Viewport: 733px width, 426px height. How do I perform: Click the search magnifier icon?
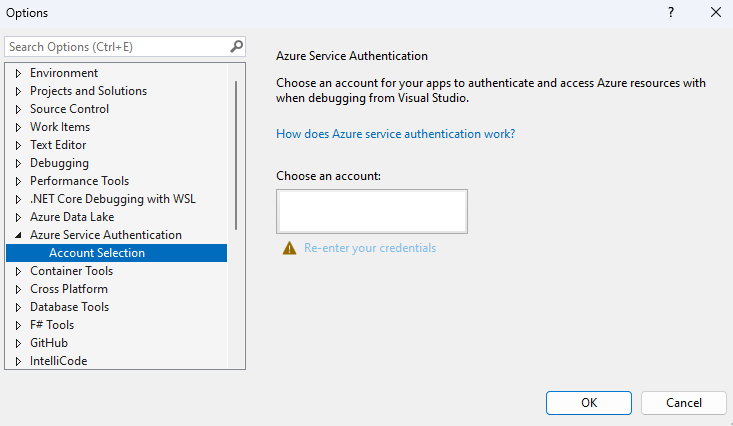point(236,46)
